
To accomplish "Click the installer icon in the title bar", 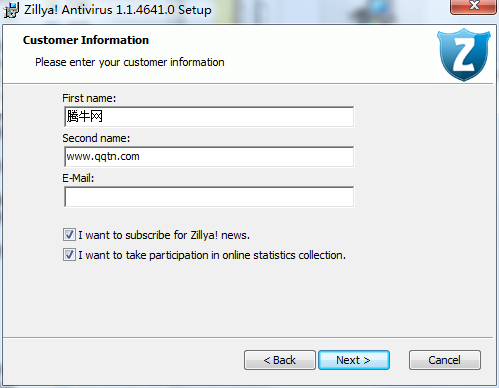I will (11, 9).
